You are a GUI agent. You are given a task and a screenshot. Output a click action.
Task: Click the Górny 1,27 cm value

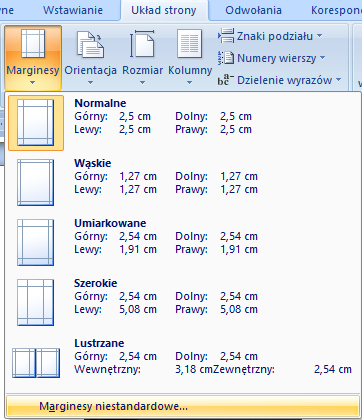(x=138, y=176)
